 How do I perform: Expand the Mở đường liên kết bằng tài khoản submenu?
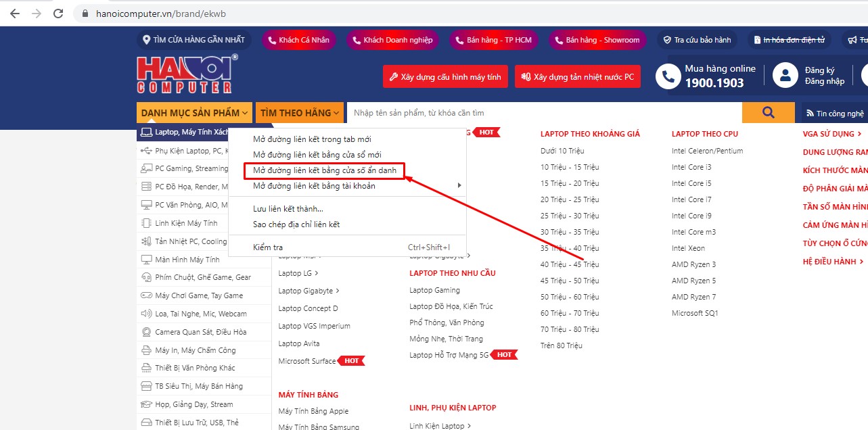459,186
